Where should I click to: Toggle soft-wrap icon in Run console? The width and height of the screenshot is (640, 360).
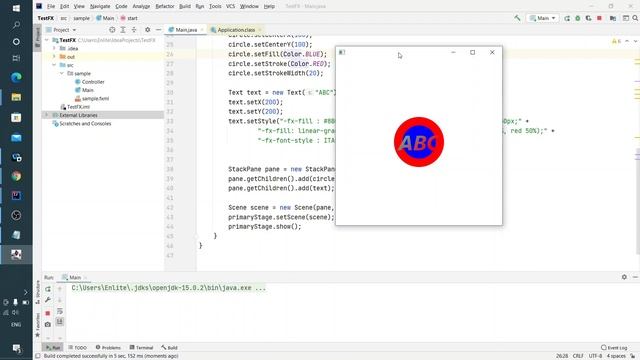click(x=60, y=311)
